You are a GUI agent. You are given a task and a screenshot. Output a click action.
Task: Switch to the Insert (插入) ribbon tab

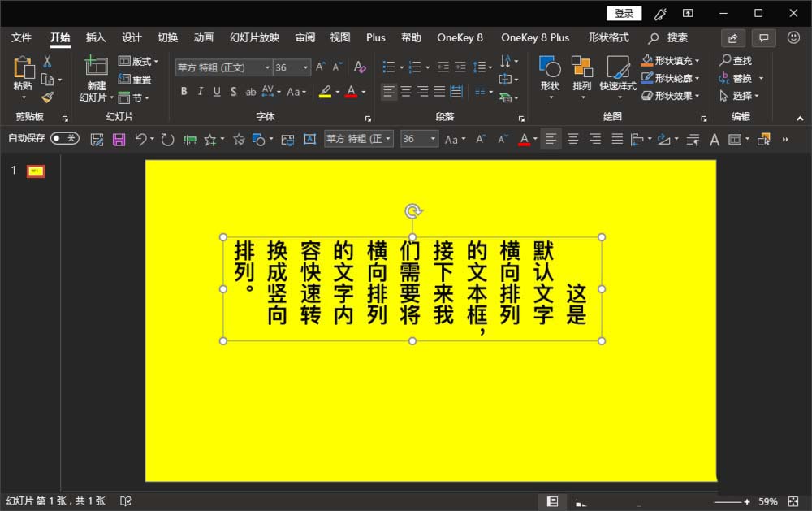click(95, 37)
